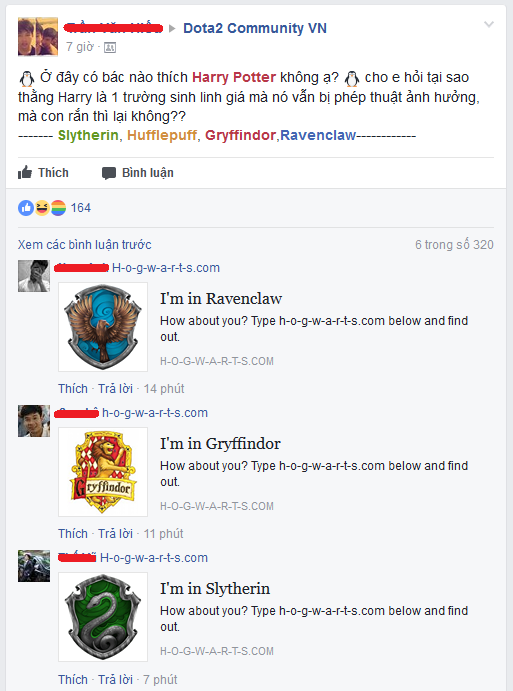Screen dimensions: 513x691
Task: Open the Gryffindor crest thumbnail
Action: (x=103, y=472)
